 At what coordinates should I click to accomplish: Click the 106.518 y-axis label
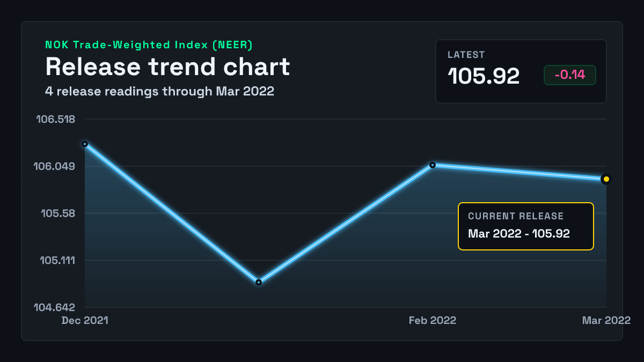55,119
